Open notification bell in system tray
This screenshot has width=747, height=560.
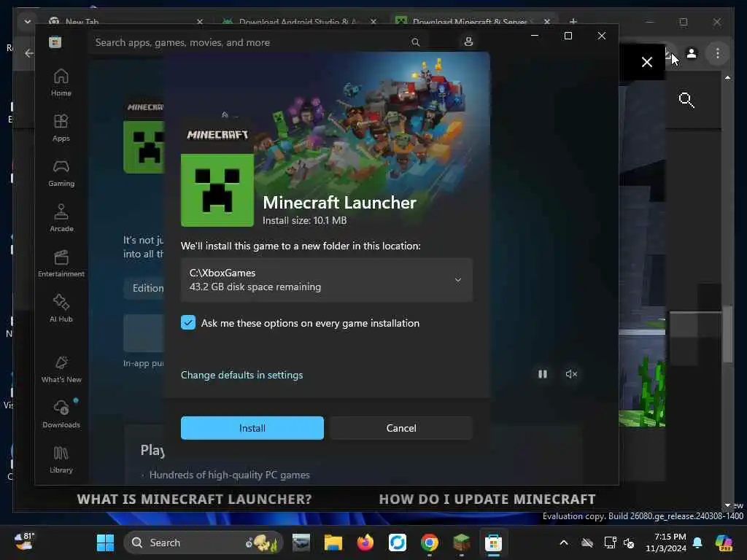(x=698, y=542)
